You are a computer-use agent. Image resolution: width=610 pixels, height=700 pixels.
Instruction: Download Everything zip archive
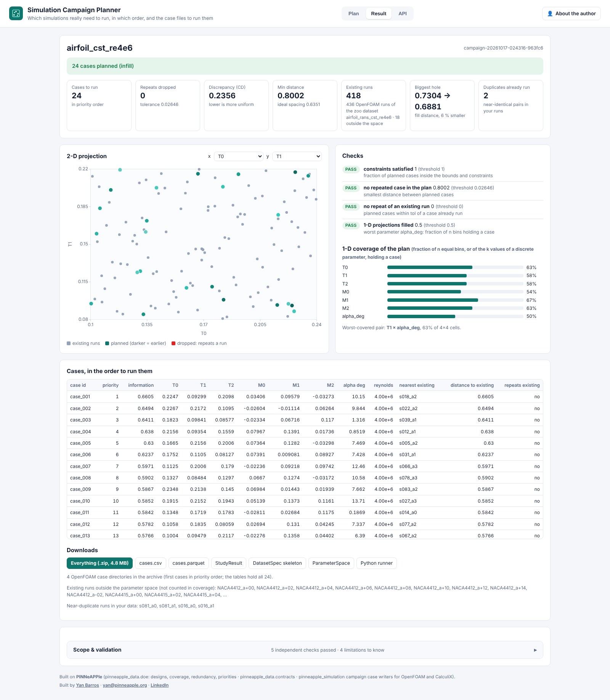pos(100,563)
